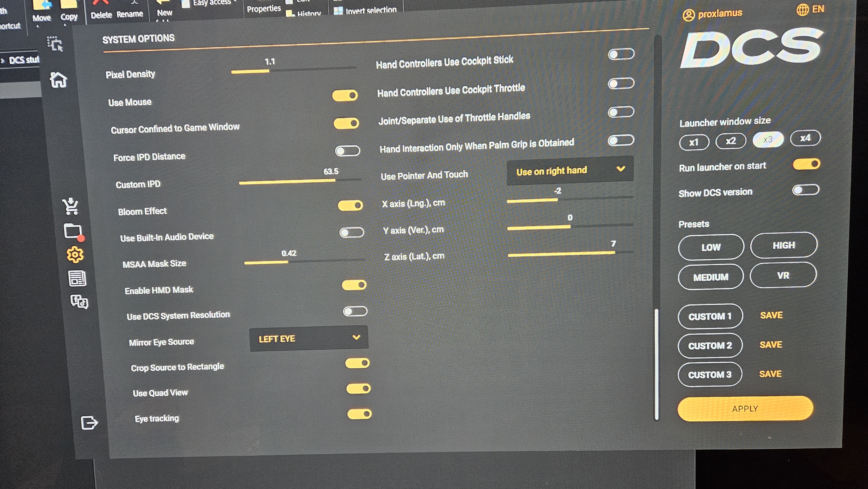The image size is (868, 489).
Task: Enable Force IPD Distance switch
Action: pyautogui.click(x=347, y=151)
